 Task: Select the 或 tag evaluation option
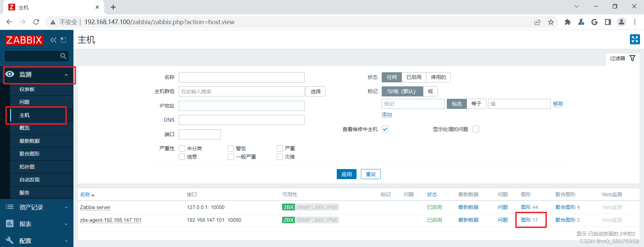click(430, 91)
